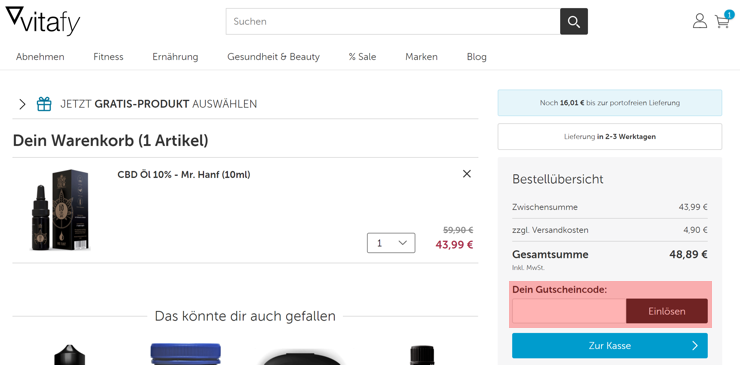Proceed with Zur Kasse button

(610, 346)
